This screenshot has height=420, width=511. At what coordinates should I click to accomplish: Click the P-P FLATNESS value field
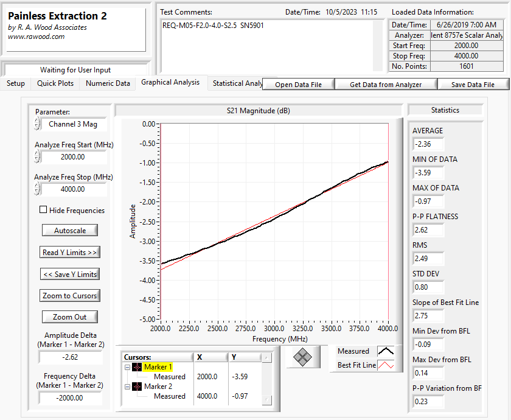tap(428, 230)
